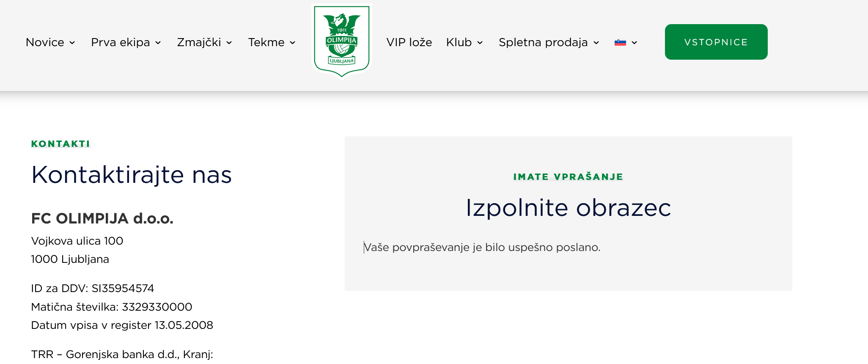
Task: Expand the Zmajčki dropdown arrow
Action: click(229, 43)
